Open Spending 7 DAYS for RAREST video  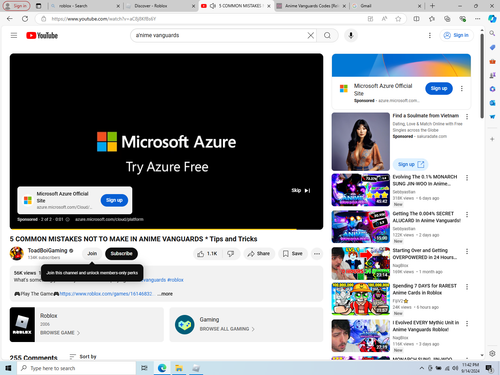pos(361,299)
